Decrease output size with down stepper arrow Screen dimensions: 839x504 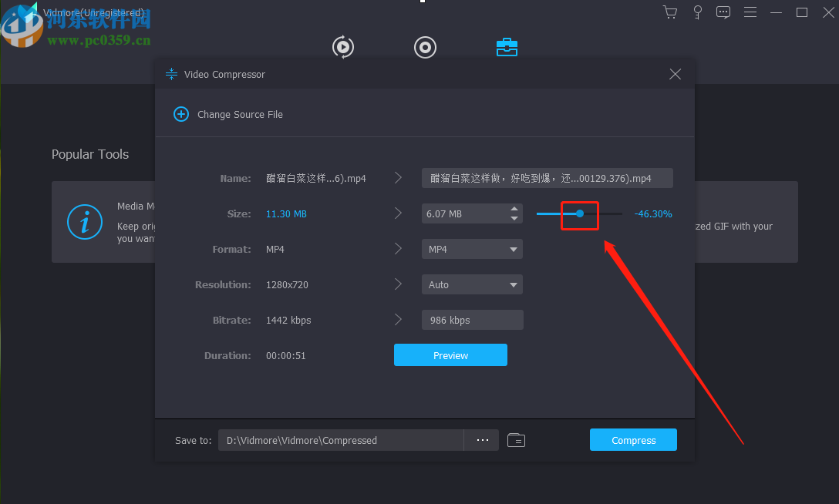[x=514, y=219]
